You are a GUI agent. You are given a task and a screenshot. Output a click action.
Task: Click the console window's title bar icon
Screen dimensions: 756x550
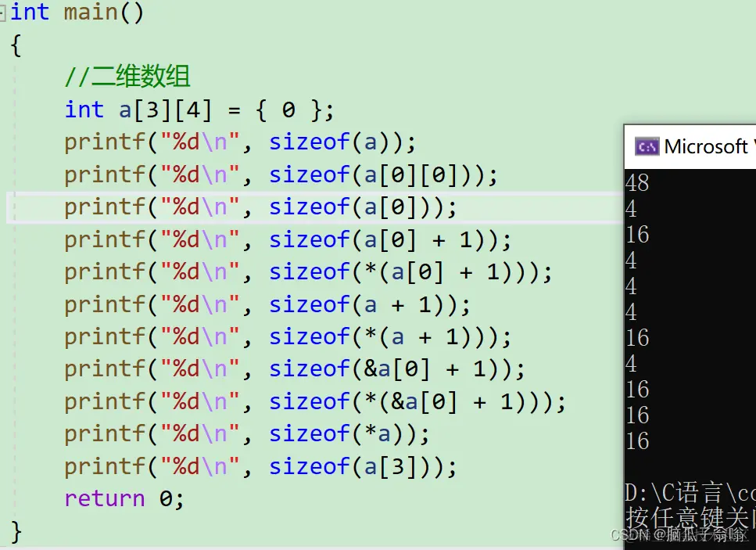coord(647,146)
